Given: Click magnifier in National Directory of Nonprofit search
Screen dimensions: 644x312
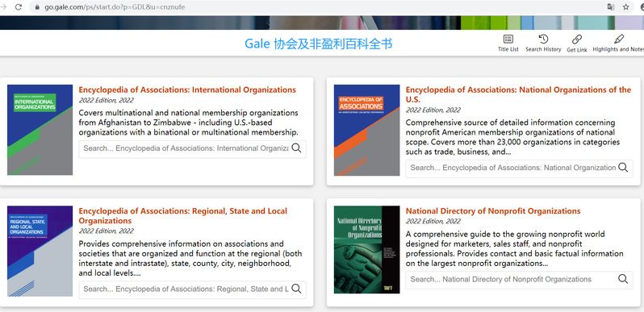Looking at the screenshot, I should coord(623,279).
